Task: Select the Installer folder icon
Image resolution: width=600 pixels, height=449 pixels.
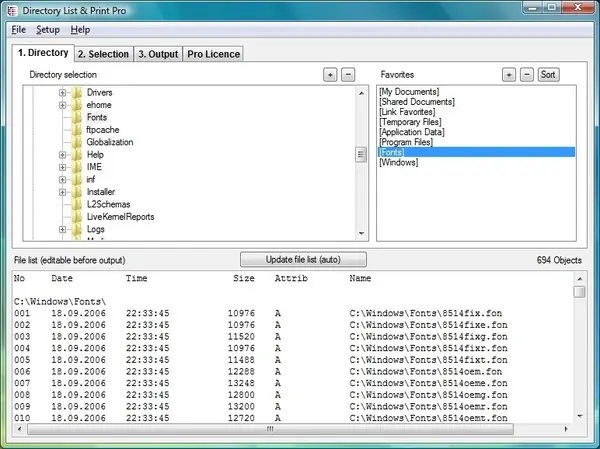Action: pos(77,192)
